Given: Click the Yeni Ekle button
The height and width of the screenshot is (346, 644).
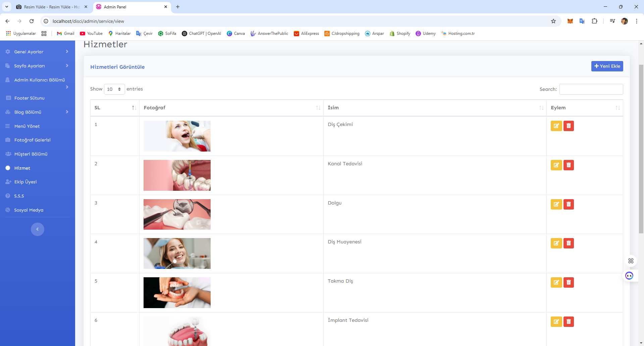Looking at the screenshot, I should (607, 66).
